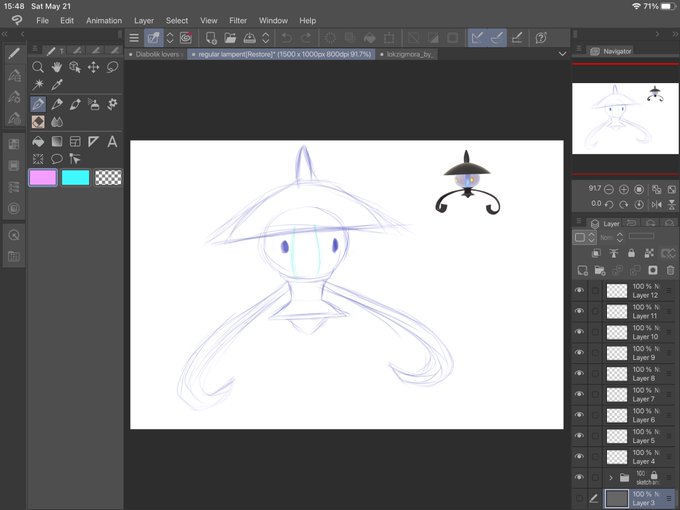
Task: Expand arrows beside the highlighted edit icon
Action: [170, 38]
